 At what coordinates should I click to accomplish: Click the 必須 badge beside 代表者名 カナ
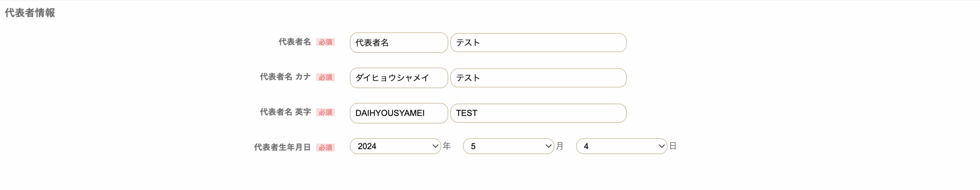(x=325, y=77)
